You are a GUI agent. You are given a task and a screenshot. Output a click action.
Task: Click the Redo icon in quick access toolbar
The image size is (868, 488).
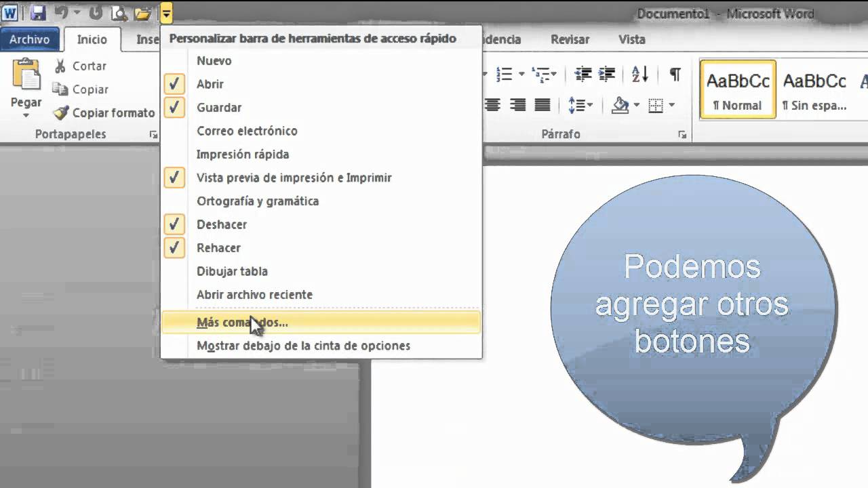(96, 12)
